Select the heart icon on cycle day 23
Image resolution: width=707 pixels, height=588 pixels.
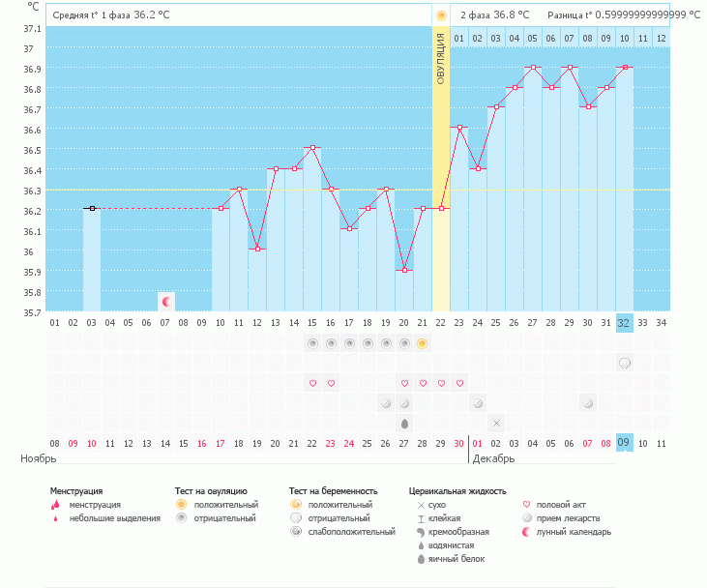click(459, 383)
